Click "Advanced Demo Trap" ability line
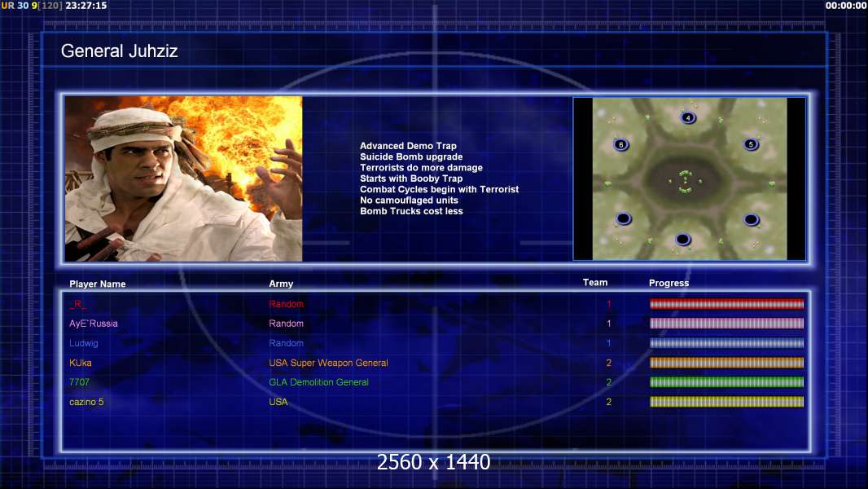Screen dimensions: 868x489 pos(408,146)
